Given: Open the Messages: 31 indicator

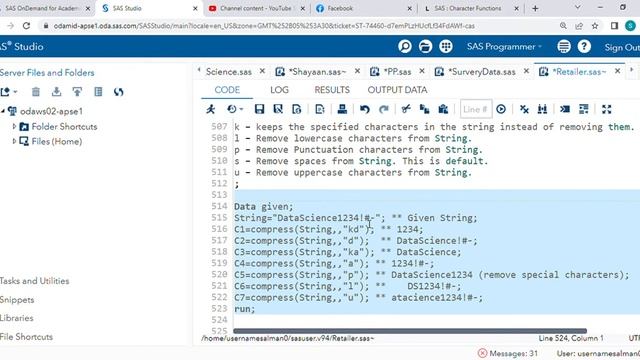Looking at the screenshot, I should (508, 353).
